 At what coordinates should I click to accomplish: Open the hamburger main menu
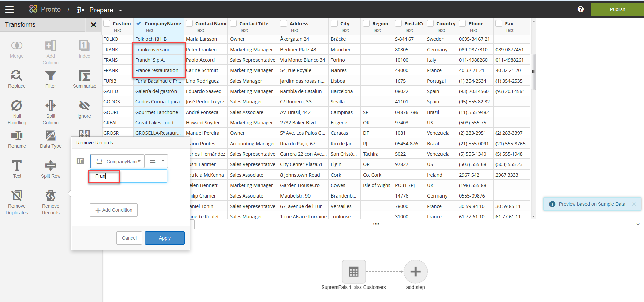[x=9, y=9]
